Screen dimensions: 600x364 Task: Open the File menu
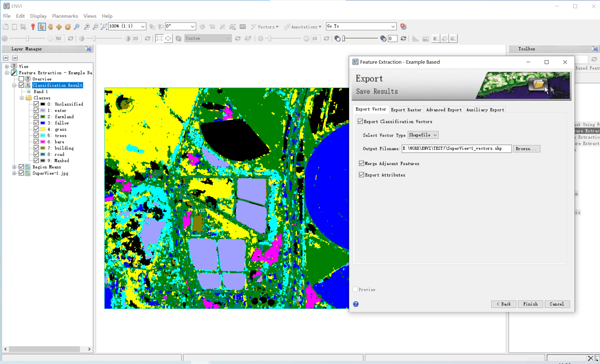(7, 16)
